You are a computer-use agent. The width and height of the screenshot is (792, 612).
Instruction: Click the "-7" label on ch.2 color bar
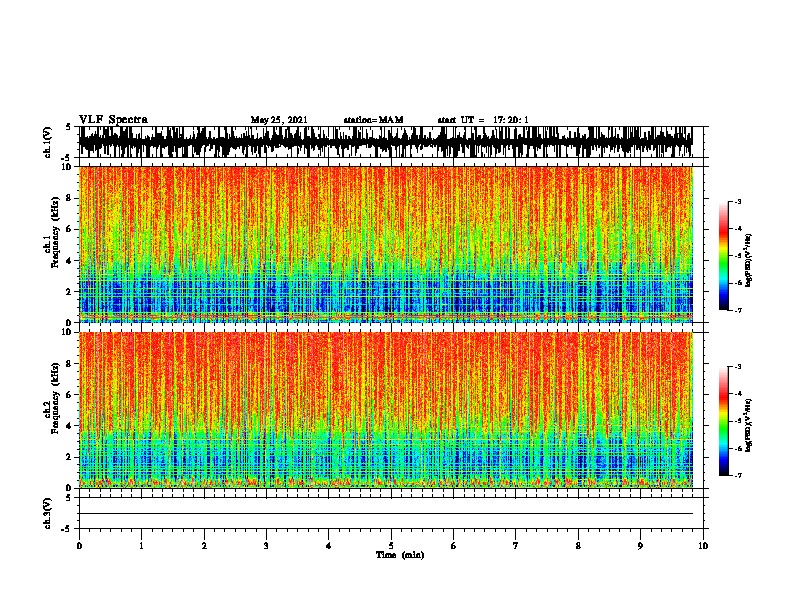pyautogui.click(x=738, y=475)
